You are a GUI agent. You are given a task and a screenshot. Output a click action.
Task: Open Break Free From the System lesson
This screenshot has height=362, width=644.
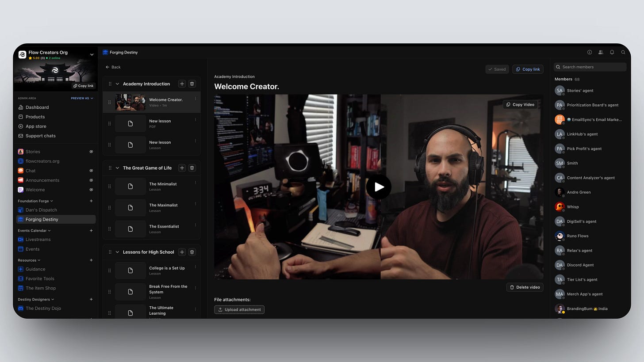(152, 292)
